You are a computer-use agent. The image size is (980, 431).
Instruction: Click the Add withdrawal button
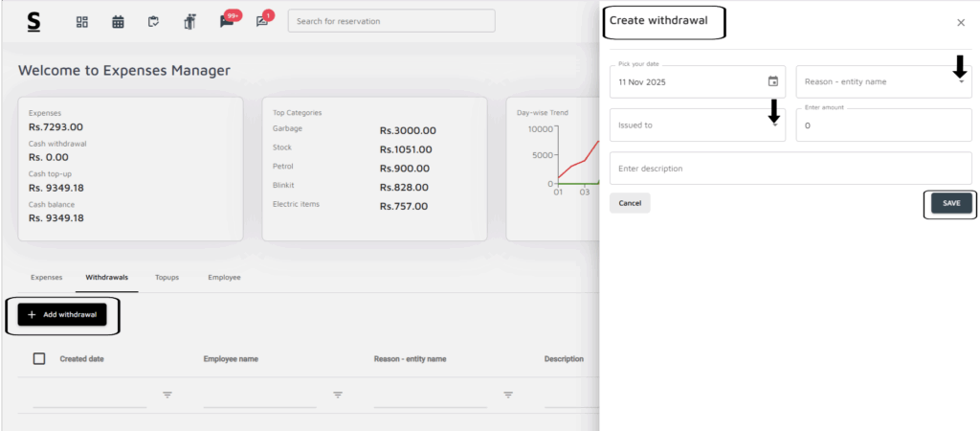pyautogui.click(x=62, y=314)
